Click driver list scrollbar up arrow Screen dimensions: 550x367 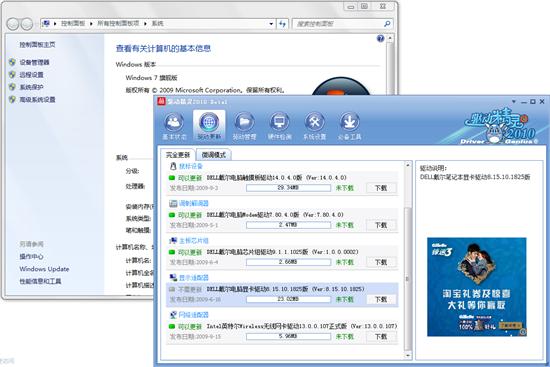point(408,165)
